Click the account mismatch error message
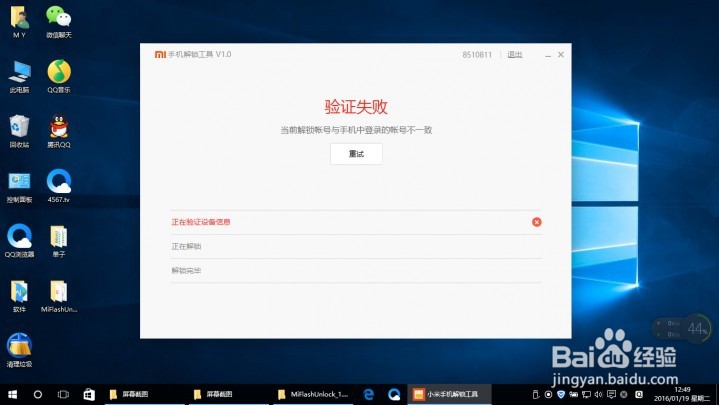Viewport: 719px width, 405px height. coord(356,130)
